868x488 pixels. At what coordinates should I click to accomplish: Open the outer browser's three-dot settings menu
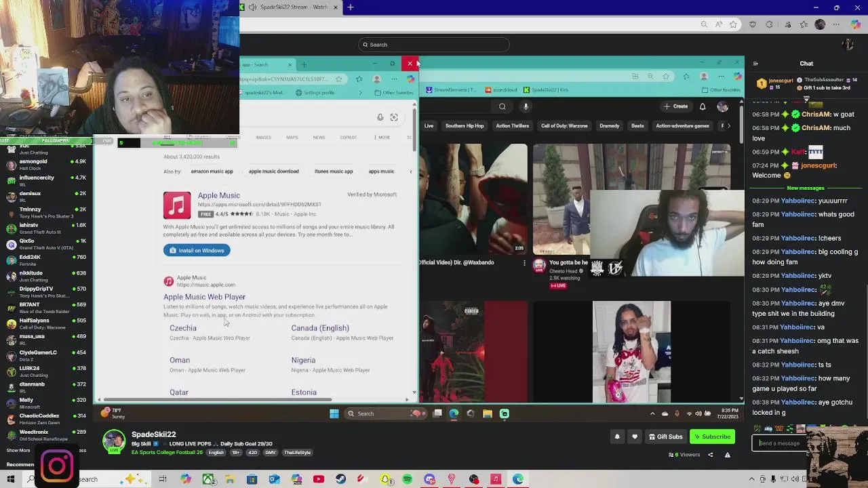point(837,24)
